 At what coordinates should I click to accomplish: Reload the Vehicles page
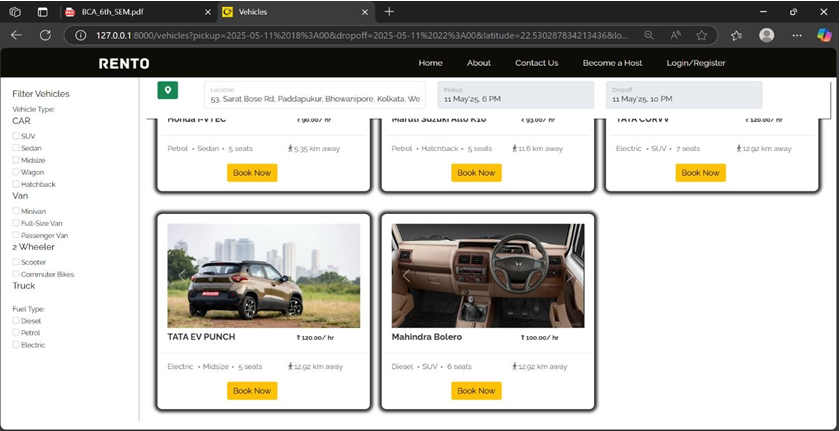(x=45, y=35)
